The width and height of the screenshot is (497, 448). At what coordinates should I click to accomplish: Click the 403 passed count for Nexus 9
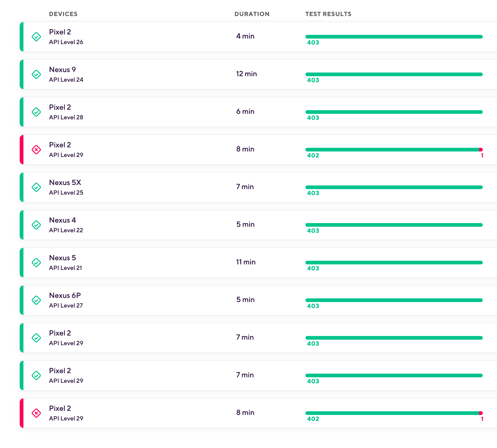point(313,80)
